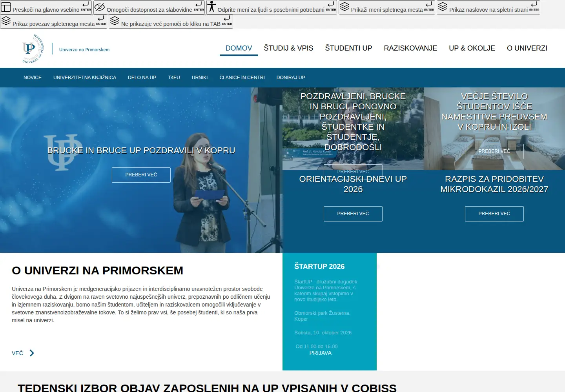The width and height of the screenshot is (565, 392).
Task: Go to NOVICE in the blue bar
Action: (33, 78)
